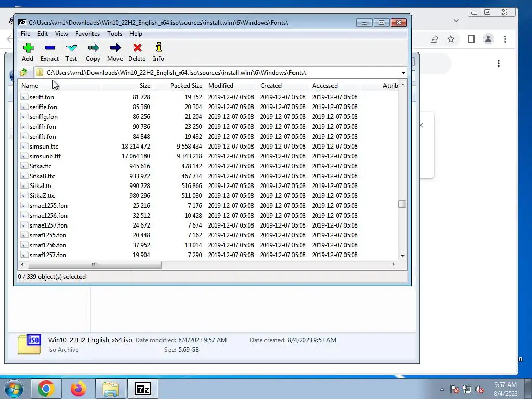Viewport: 532px width, 399px height.
Task: Click in the address path field
Action: tap(217, 73)
